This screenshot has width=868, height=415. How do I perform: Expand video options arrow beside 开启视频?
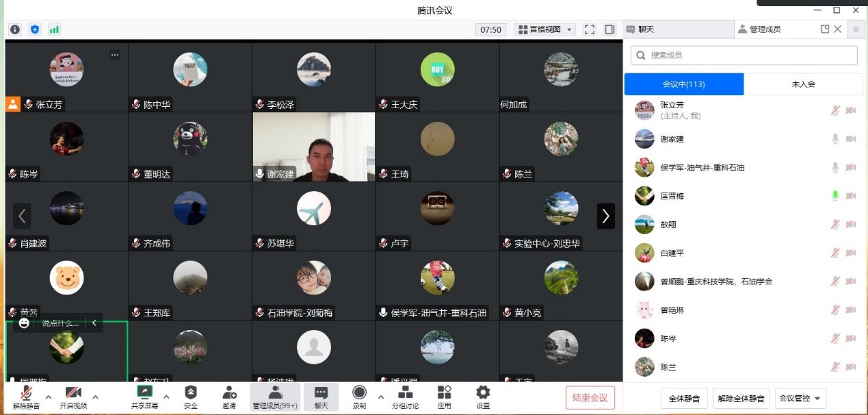tap(95, 397)
